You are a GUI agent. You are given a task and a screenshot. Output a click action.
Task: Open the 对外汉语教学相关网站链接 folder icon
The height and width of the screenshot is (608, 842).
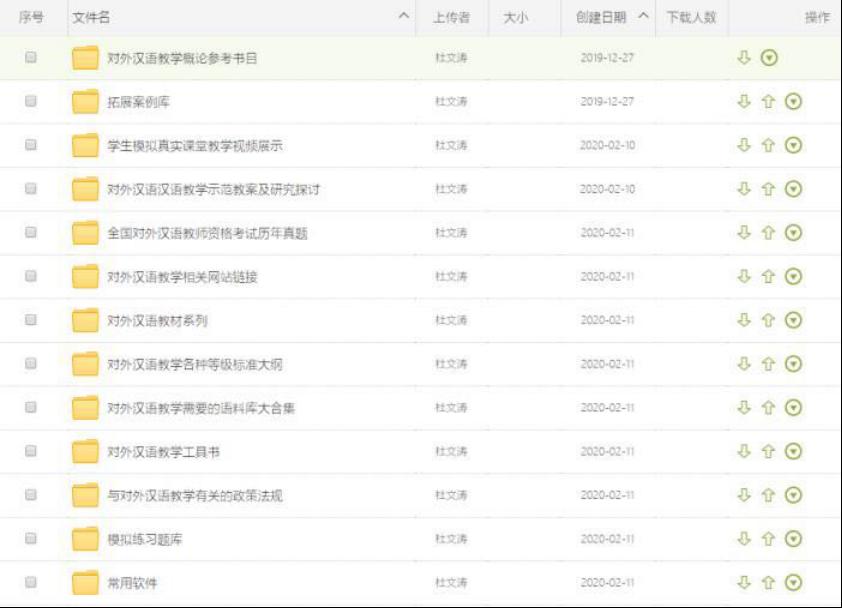[x=85, y=277]
